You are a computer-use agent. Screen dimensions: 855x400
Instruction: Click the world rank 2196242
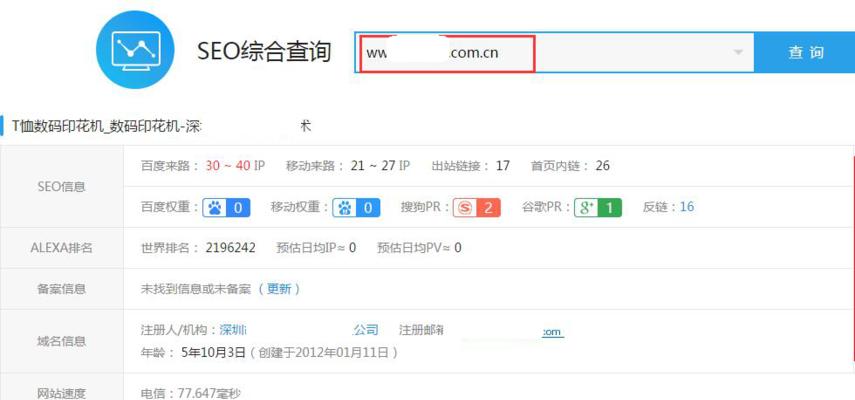click(x=231, y=248)
